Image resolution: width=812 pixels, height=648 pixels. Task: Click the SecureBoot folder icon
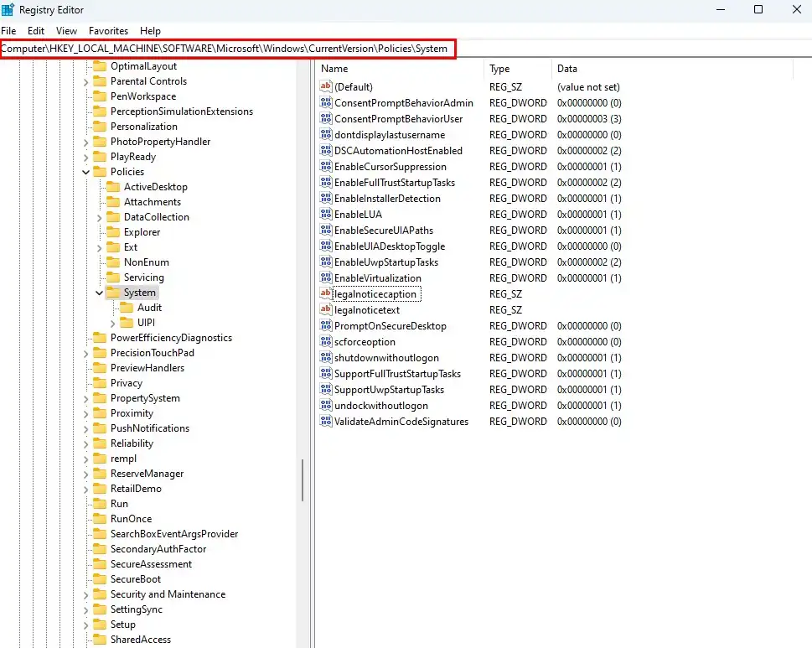(x=100, y=579)
